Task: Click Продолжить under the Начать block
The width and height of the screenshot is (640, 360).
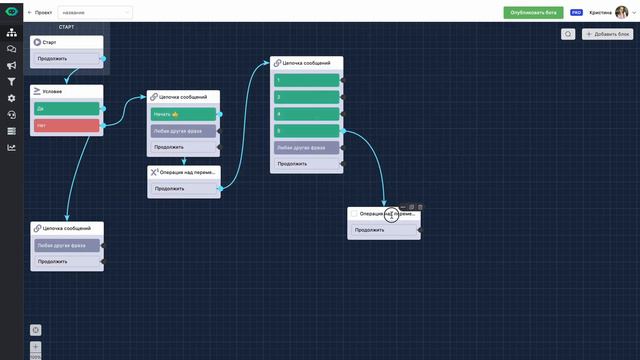Action: (183, 147)
